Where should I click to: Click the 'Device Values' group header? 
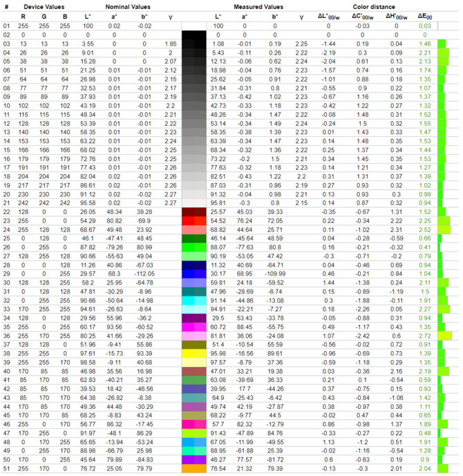click(x=44, y=7)
